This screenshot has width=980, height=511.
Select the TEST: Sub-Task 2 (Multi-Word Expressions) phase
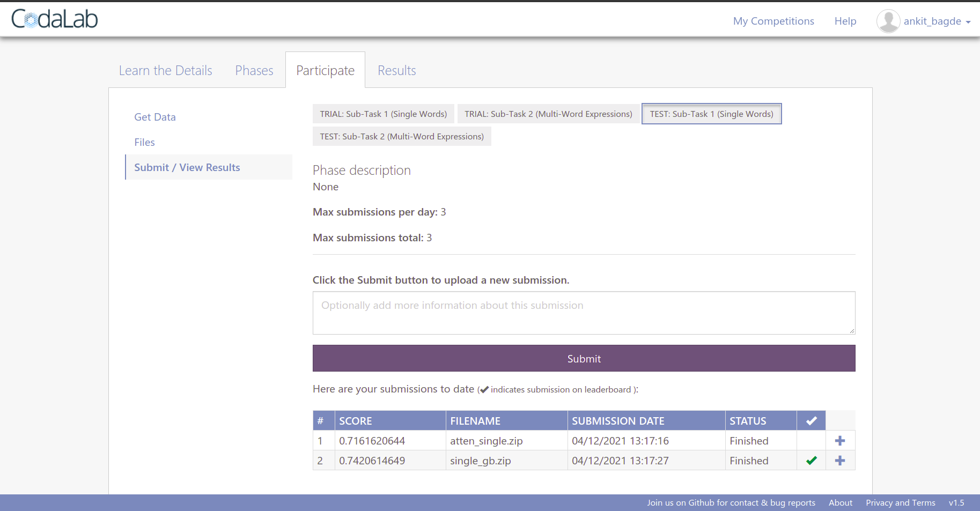401,136
